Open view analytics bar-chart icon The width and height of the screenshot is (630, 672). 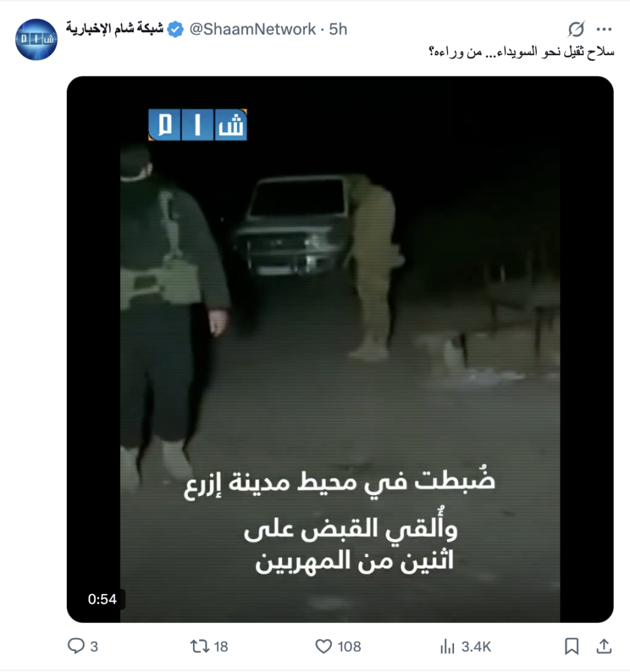(x=447, y=646)
